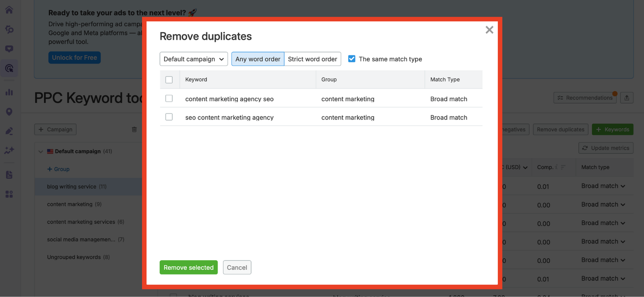
Task: Open the first row Broad match dropdown
Action: [x=603, y=186]
